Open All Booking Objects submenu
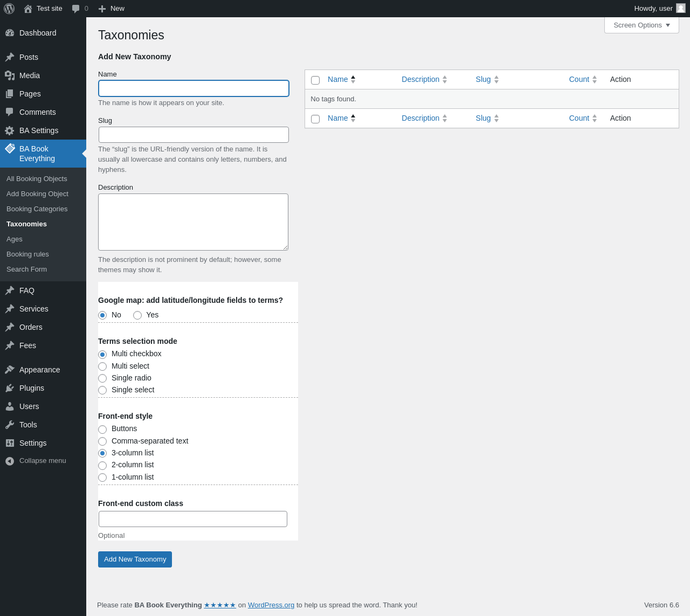690x616 pixels. pyautogui.click(x=37, y=179)
